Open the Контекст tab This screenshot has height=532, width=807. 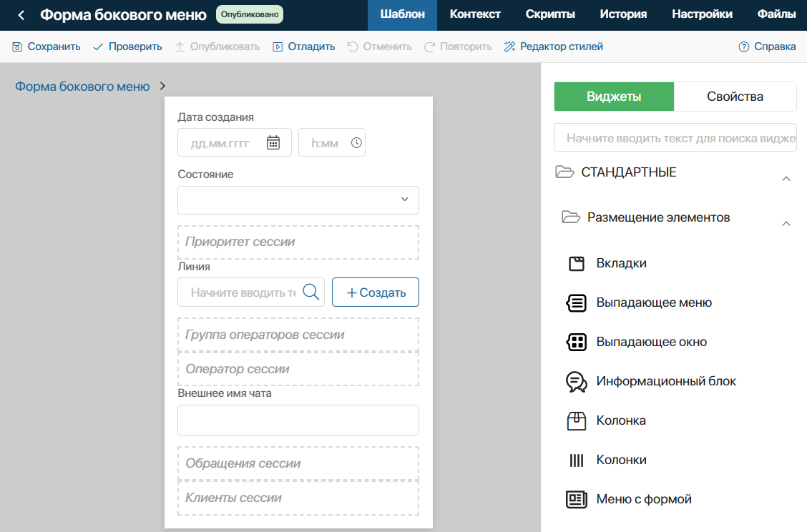point(475,15)
